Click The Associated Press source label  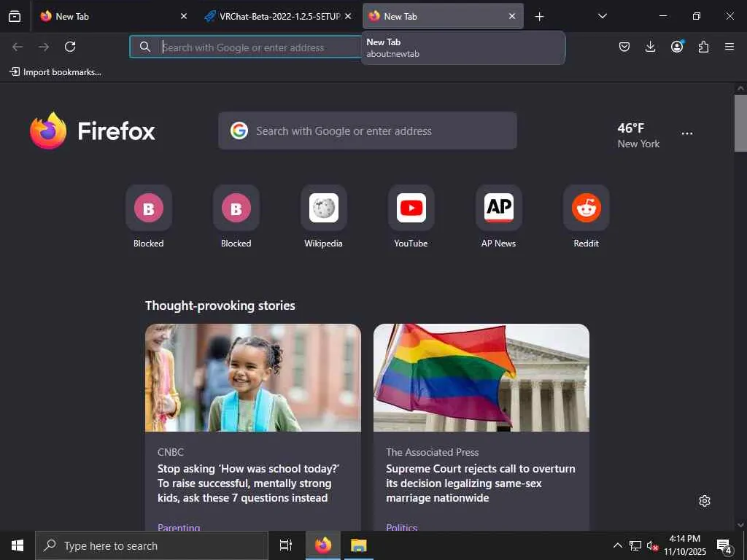[433, 452]
